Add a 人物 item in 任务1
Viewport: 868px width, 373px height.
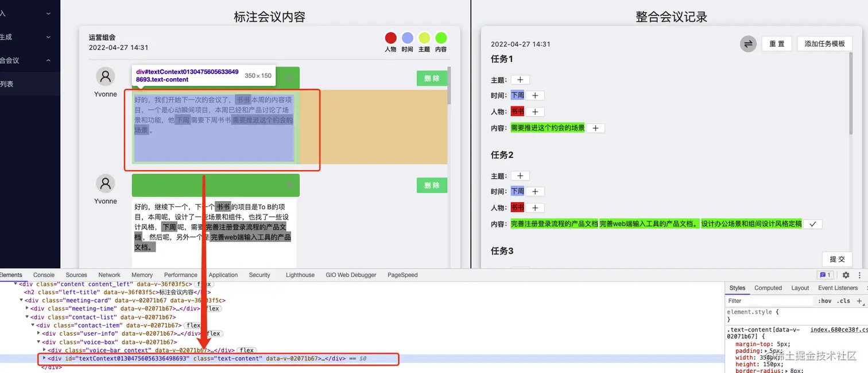tap(535, 112)
